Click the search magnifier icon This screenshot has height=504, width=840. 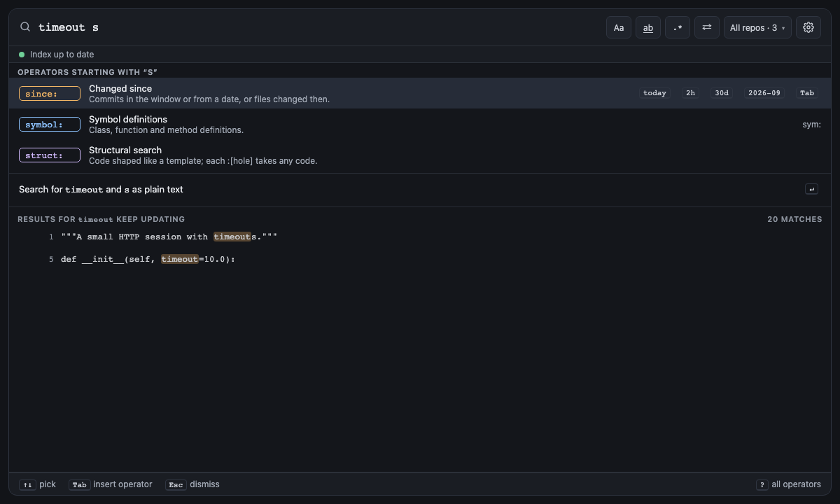[x=25, y=27]
